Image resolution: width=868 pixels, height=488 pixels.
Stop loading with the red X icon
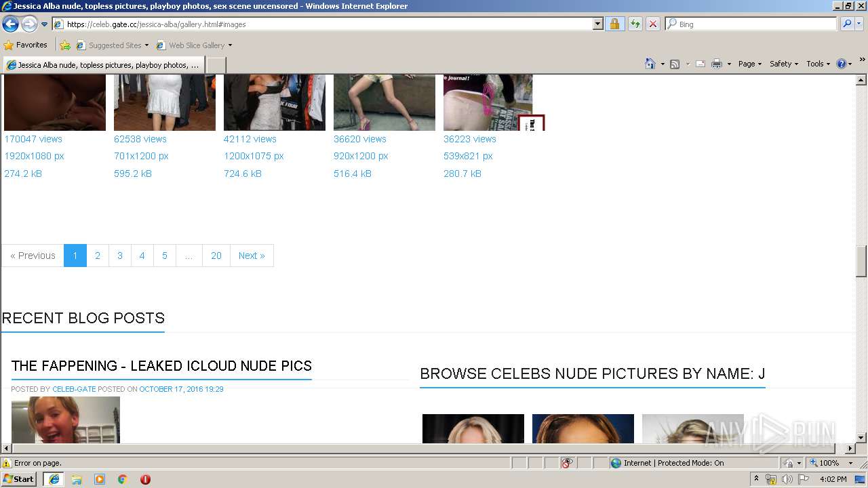point(652,24)
